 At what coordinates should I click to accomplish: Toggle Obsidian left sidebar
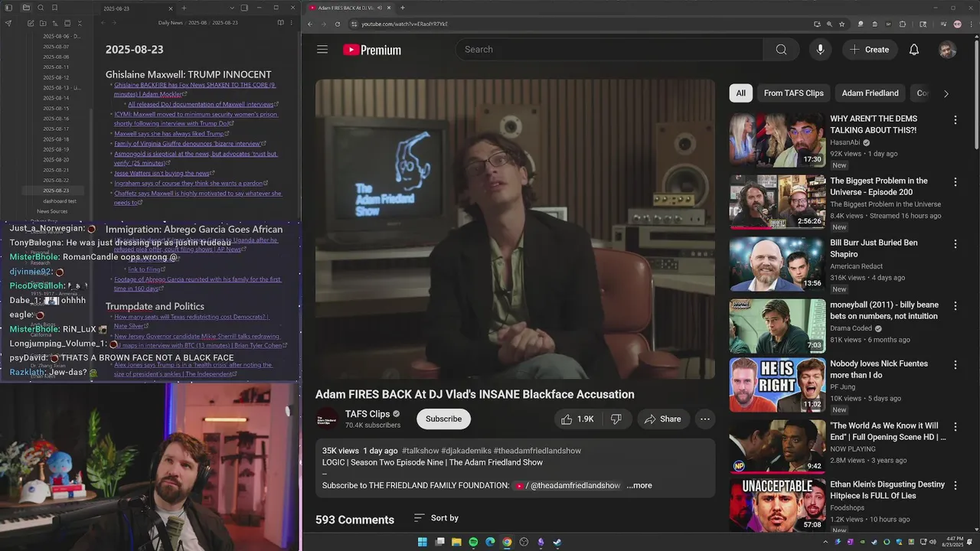(x=8, y=8)
